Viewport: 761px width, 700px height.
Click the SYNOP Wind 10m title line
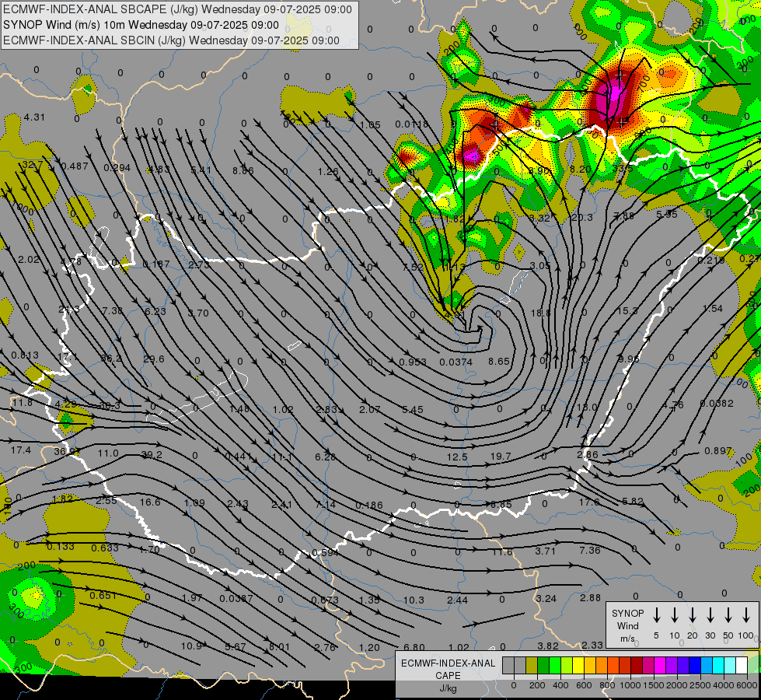click(141, 25)
